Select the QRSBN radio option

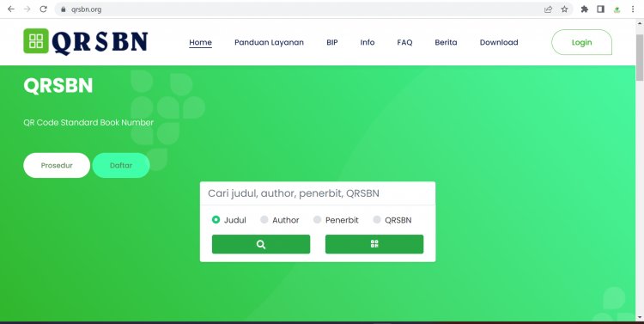(x=377, y=219)
